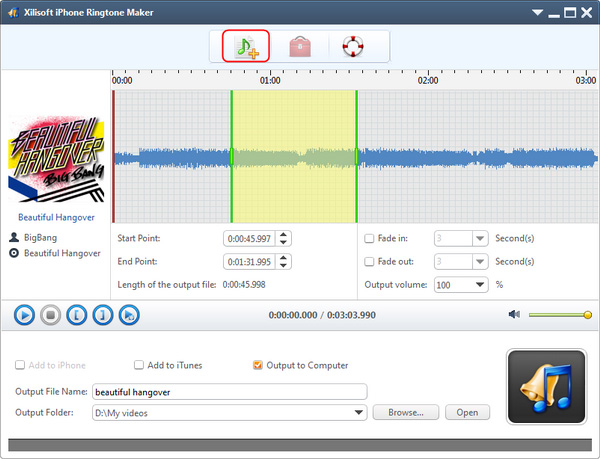600x459 pixels.
Task: Check the Add to iTunes option
Action: (140, 365)
